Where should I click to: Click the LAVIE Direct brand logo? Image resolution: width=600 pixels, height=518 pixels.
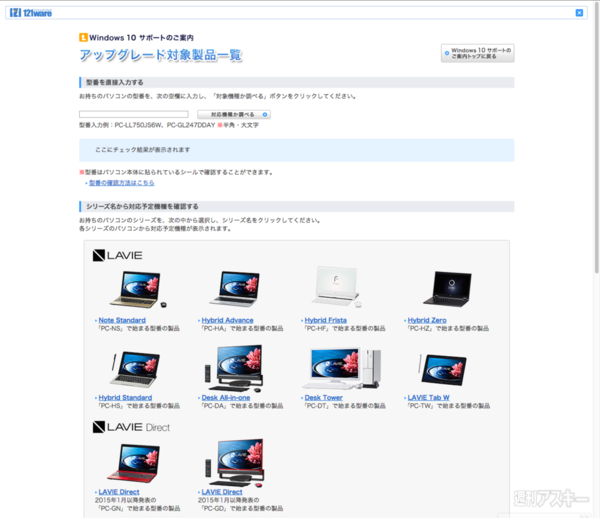131,427
